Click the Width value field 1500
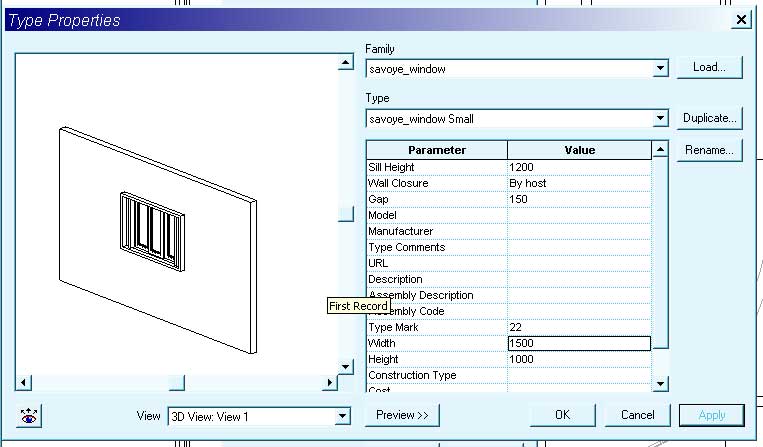This screenshot has width=763, height=447. tap(579, 343)
